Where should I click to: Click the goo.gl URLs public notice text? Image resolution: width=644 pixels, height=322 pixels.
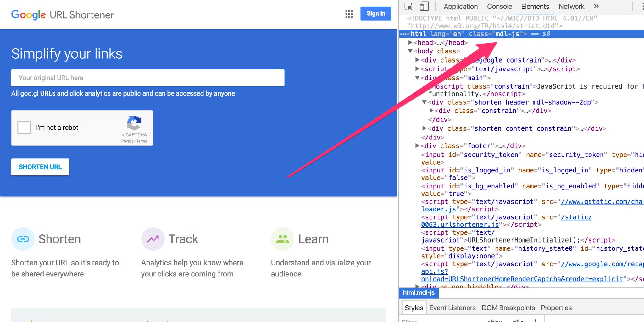point(123,93)
